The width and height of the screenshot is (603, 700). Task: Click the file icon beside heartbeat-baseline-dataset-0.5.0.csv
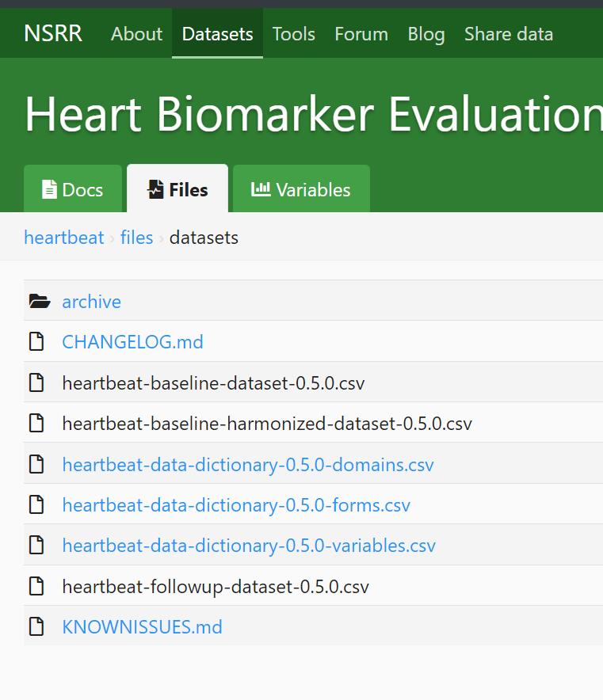coord(36,382)
